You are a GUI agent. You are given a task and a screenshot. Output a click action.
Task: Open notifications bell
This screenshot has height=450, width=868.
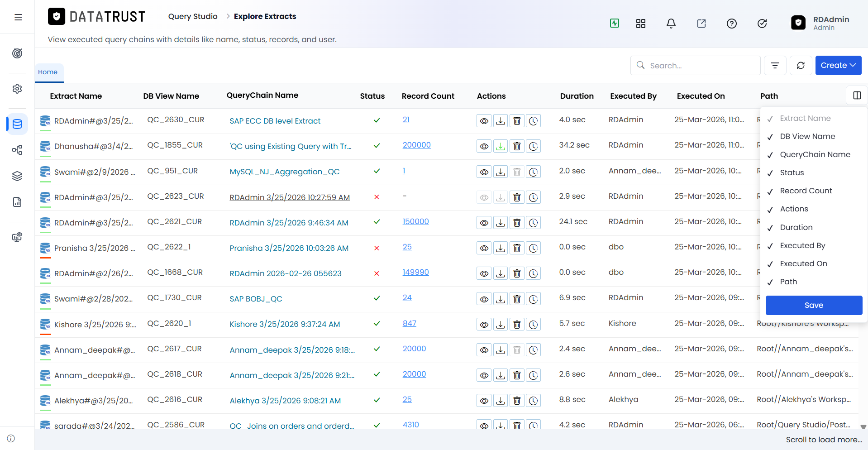[x=671, y=24]
